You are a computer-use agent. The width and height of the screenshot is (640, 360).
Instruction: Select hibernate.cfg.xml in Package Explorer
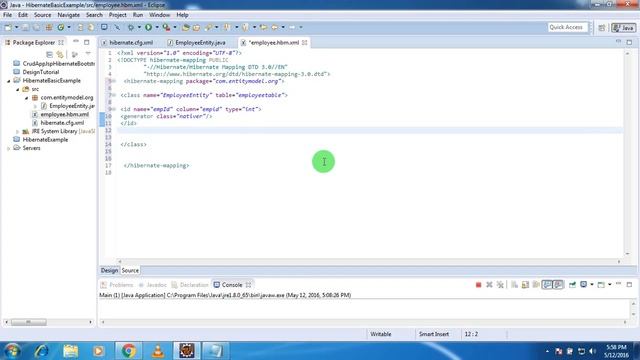click(62, 123)
